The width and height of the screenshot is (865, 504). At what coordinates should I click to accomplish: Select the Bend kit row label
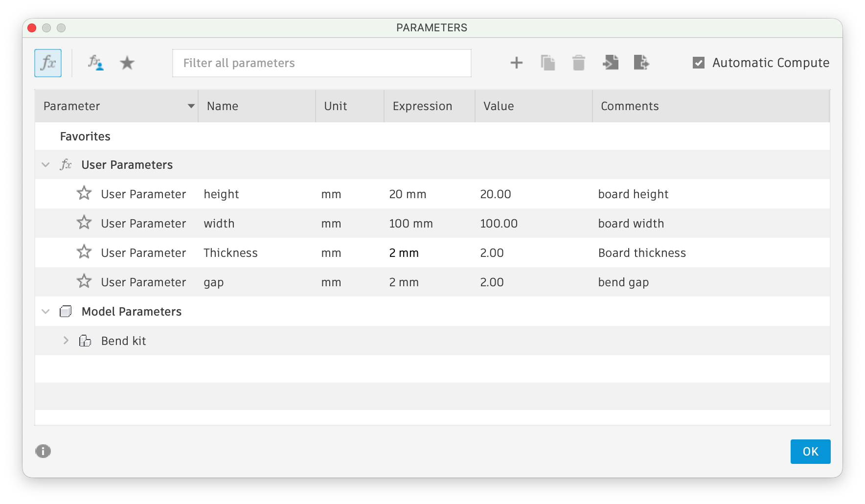pyautogui.click(x=123, y=341)
